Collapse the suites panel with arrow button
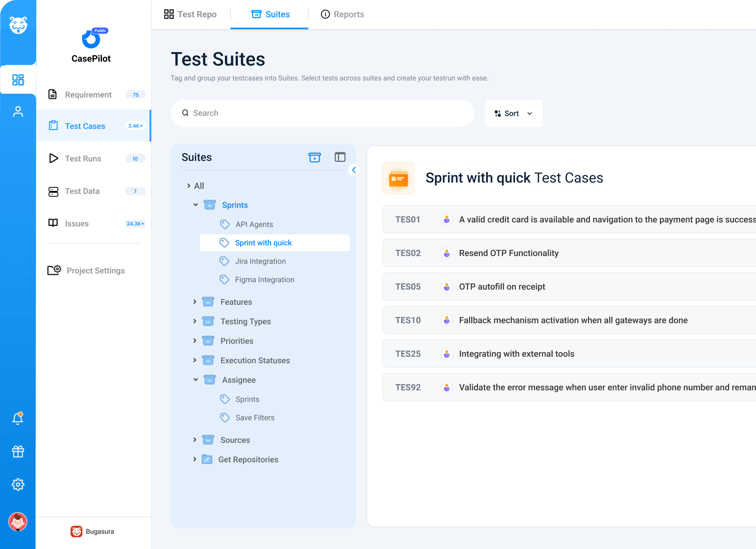 [354, 170]
